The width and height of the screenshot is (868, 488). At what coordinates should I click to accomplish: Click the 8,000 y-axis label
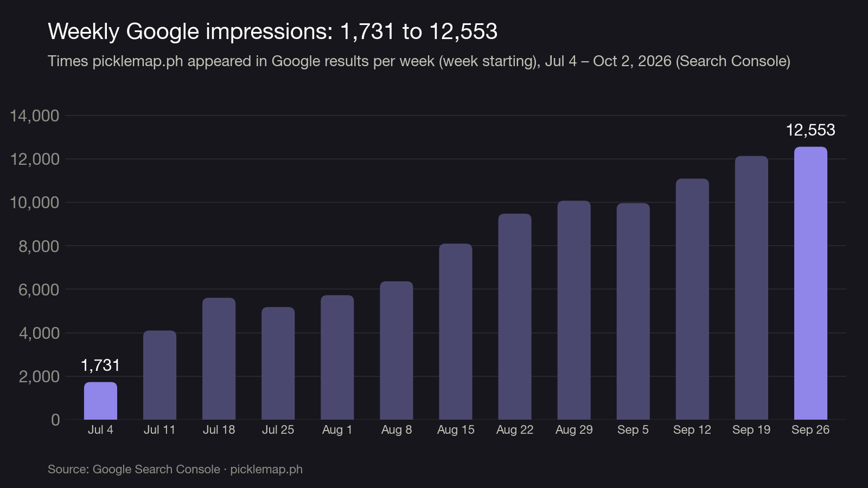click(x=39, y=246)
